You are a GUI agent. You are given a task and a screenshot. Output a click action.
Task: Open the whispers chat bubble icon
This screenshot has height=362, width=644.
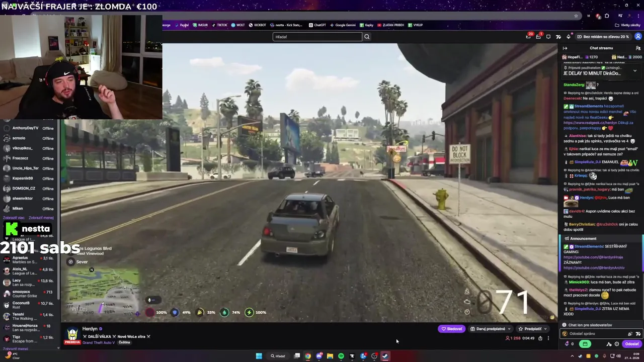point(548,37)
